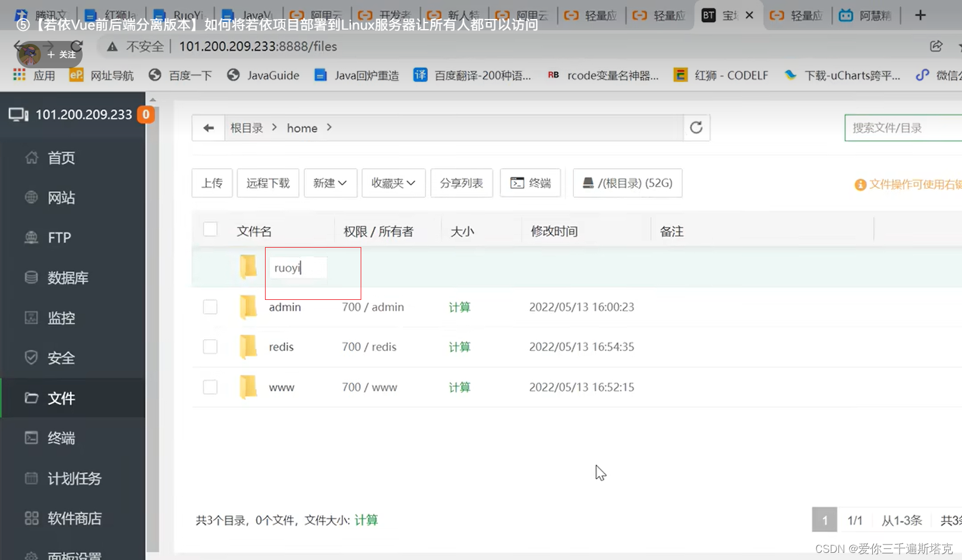Close the active 宝塔 browser tab
This screenshot has width=962, height=560.
tap(750, 15)
